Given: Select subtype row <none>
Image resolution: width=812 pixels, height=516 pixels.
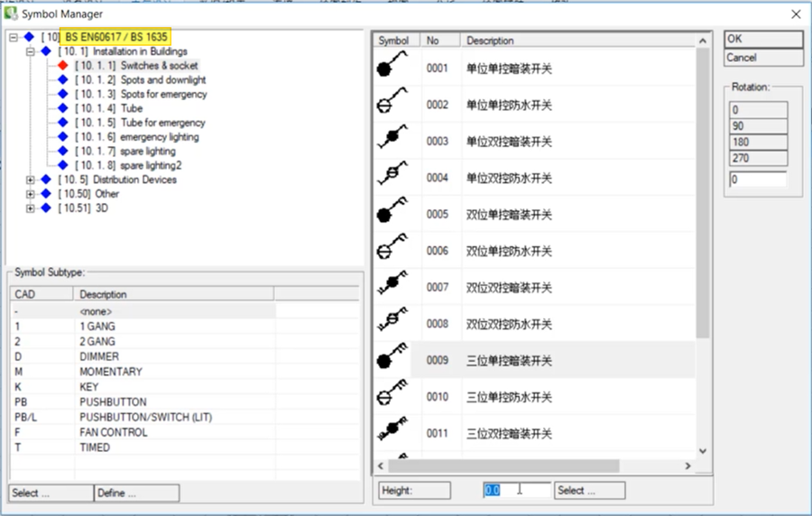Looking at the screenshot, I should [x=143, y=311].
